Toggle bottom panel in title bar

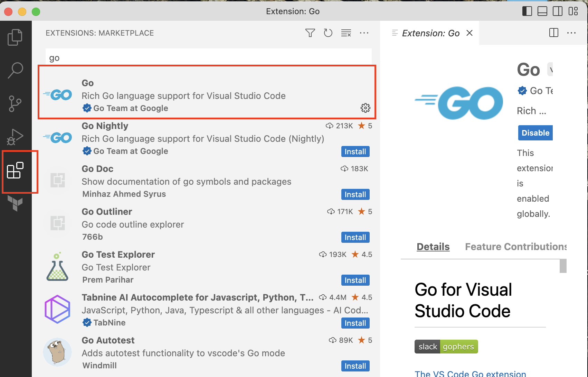pos(542,11)
